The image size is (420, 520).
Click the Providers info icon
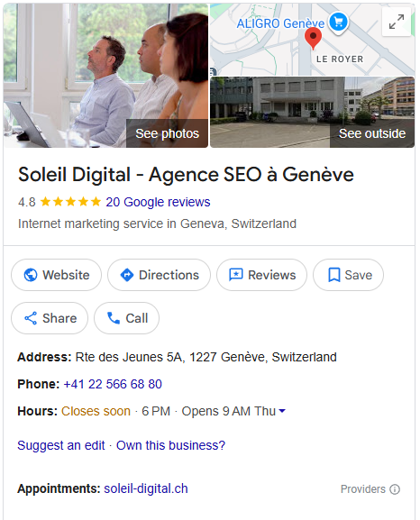pyautogui.click(x=395, y=489)
